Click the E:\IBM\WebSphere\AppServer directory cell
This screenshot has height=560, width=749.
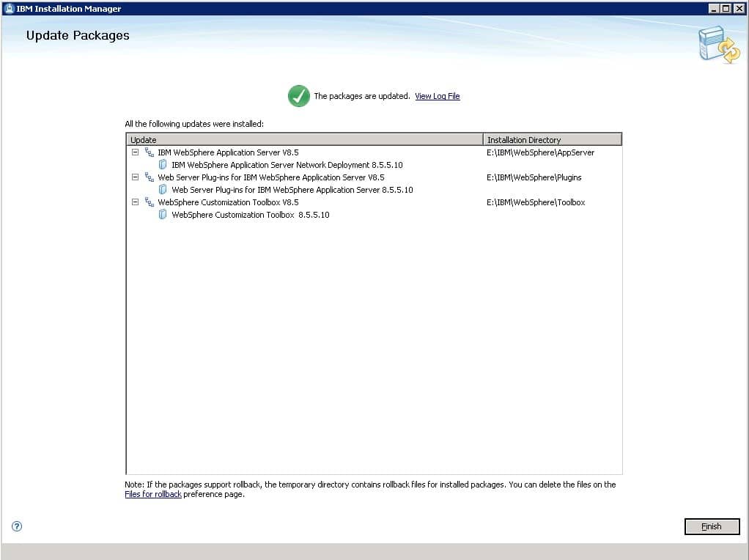click(540, 152)
